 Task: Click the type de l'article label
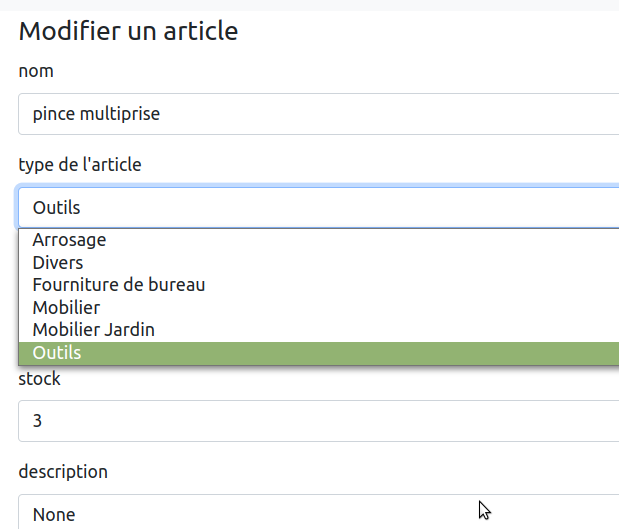(x=80, y=165)
